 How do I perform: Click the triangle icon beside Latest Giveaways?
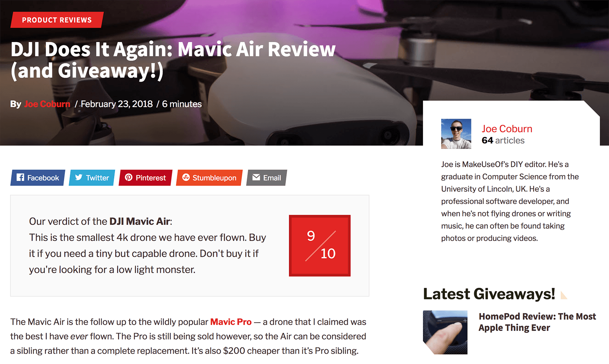(x=564, y=295)
